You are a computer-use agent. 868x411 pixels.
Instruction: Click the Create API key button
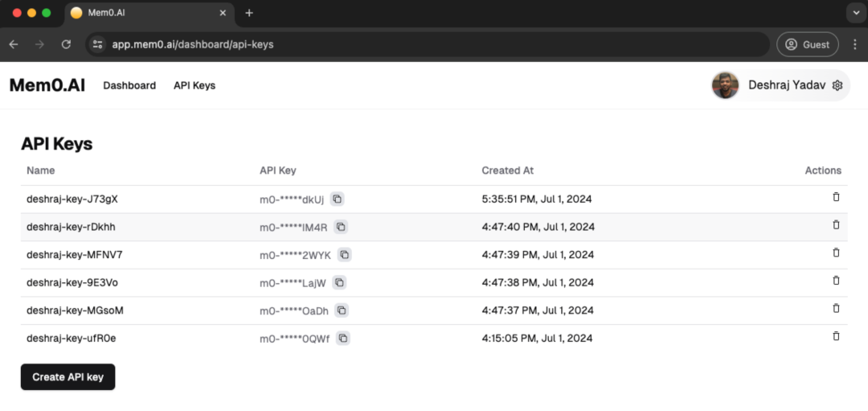point(68,377)
